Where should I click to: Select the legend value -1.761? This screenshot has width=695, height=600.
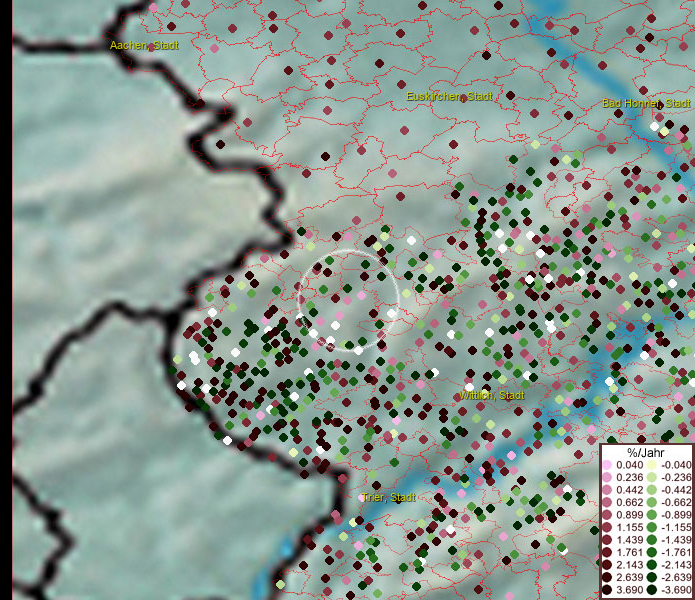pos(676,552)
